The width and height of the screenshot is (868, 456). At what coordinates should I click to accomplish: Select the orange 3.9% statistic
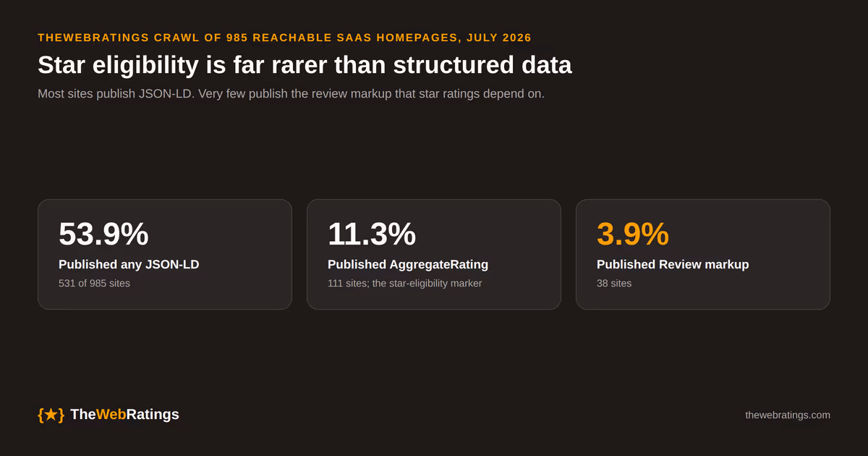[633, 234]
